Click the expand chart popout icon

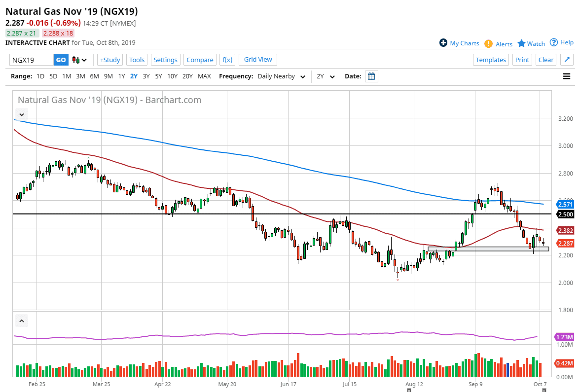(x=567, y=60)
